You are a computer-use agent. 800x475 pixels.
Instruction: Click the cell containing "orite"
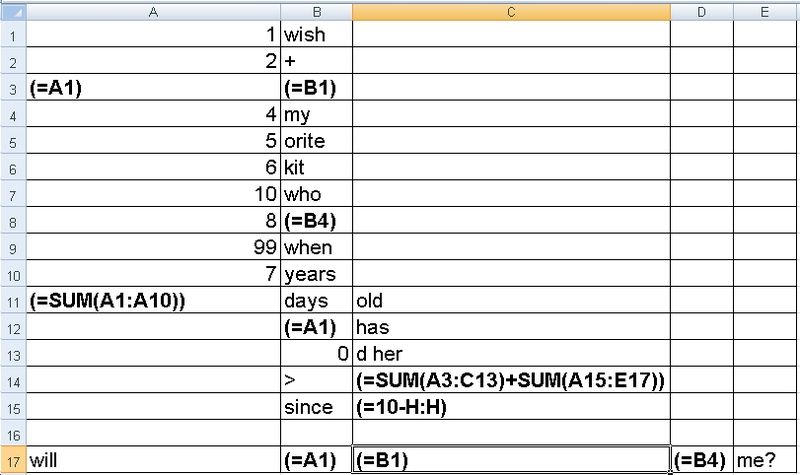click(x=316, y=140)
